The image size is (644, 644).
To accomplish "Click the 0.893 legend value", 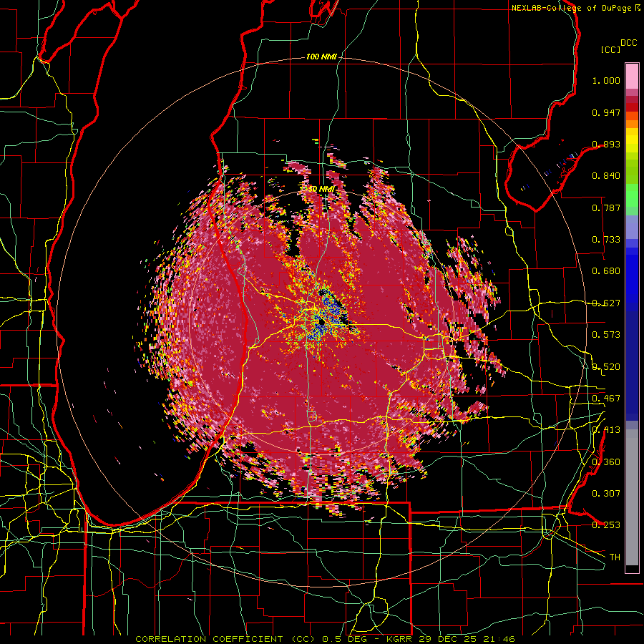I will pos(606,144).
